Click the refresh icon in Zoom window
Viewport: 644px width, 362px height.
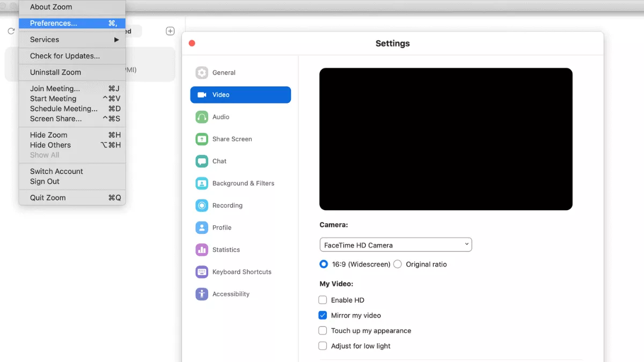[x=11, y=31]
